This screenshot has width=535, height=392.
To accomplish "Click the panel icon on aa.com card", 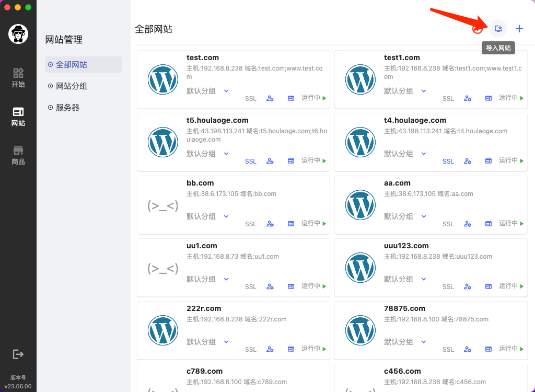I will click(x=489, y=224).
